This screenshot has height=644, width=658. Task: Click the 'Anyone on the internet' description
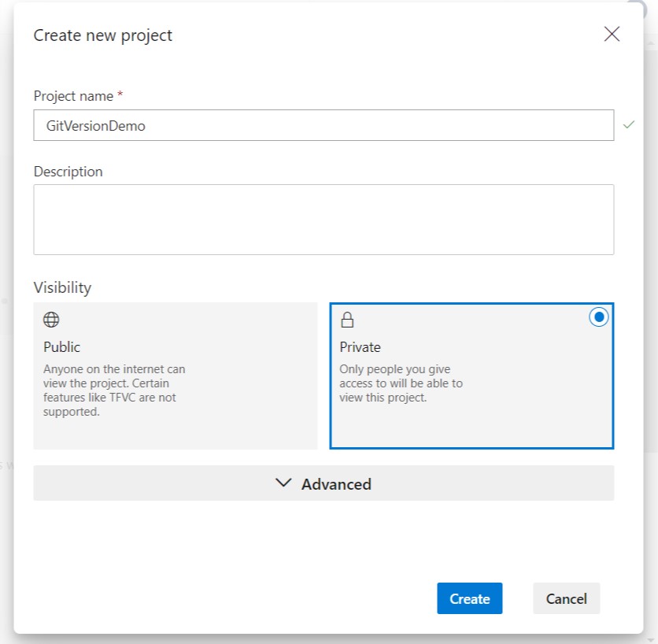(114, 390)
